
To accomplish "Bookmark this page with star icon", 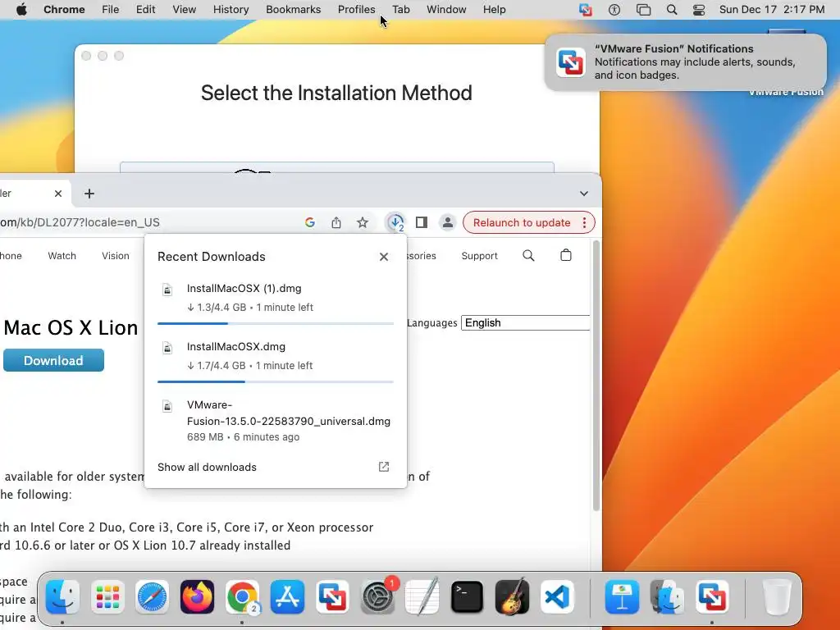I will [363, 222].
